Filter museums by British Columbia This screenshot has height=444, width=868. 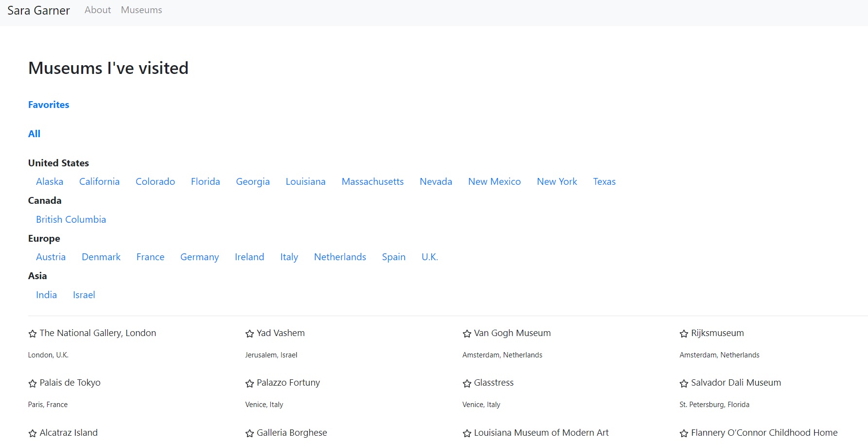71,219
